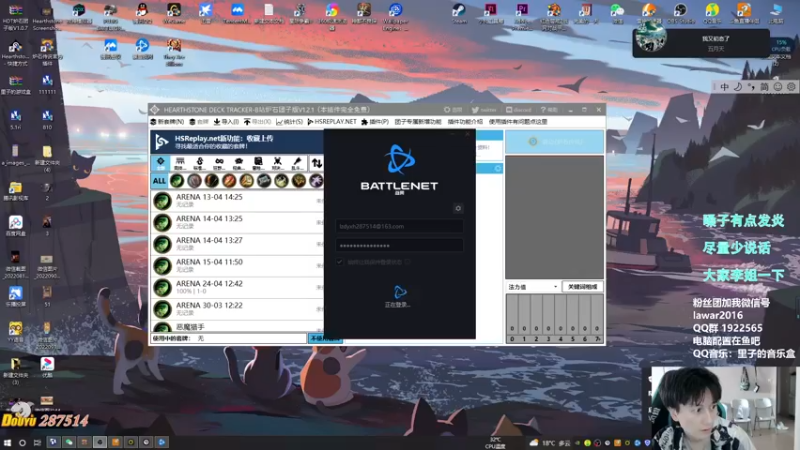Screen dimensions: 800x450
Task: Open the 统计(S) statistics menu
Action: coord(289,122)
